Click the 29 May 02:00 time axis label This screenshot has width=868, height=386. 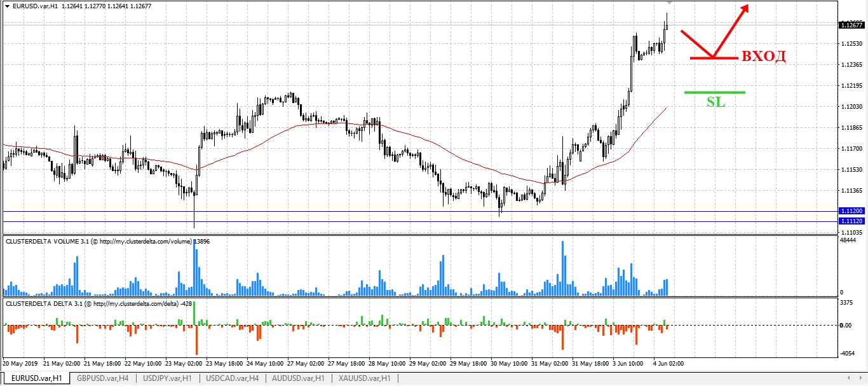point(428,363)
